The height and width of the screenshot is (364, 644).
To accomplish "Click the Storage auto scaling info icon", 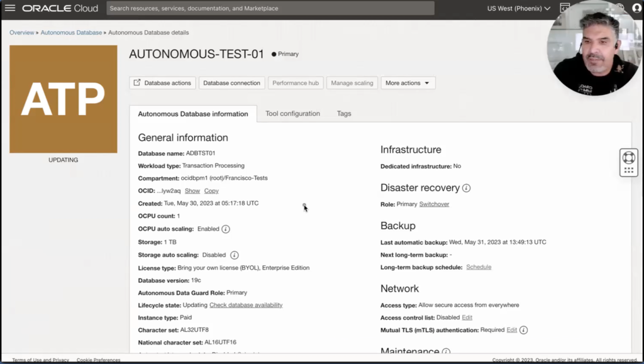I will [x=234, y=255].
